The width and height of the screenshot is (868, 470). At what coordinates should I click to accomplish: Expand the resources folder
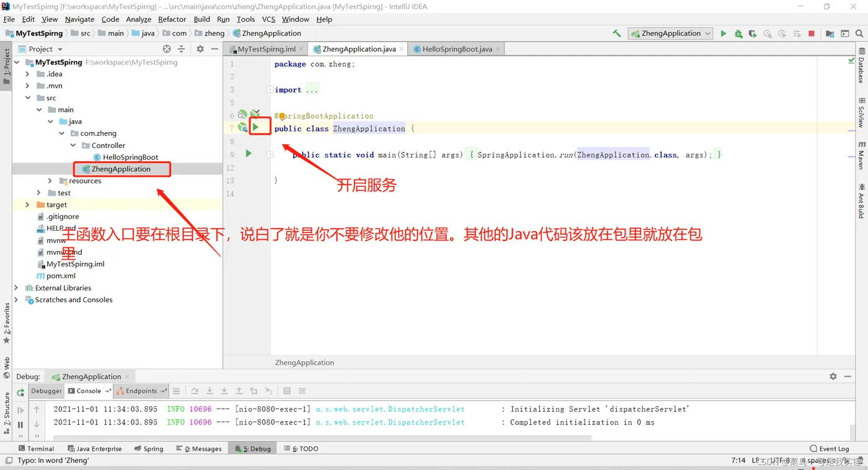click(50, 181)
